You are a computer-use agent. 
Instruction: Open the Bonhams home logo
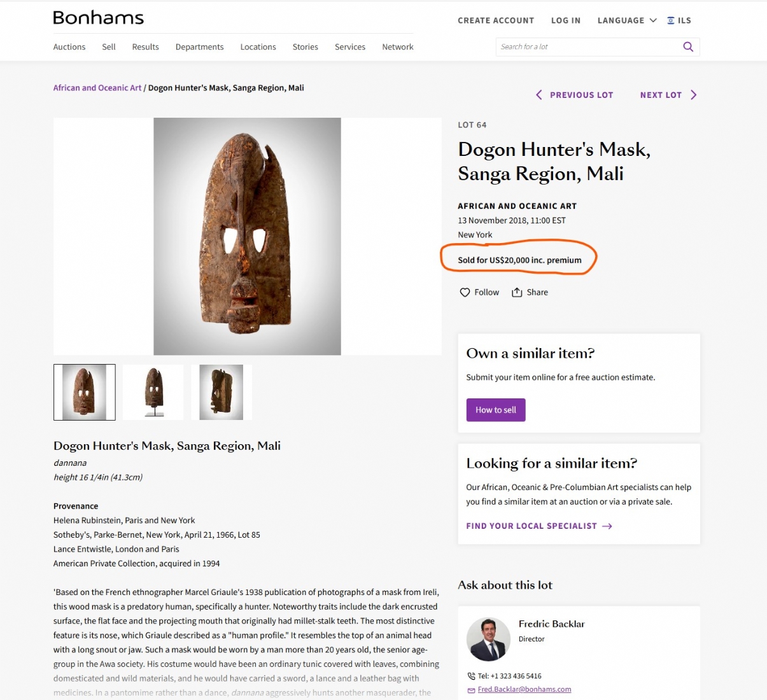click(99, 18)
